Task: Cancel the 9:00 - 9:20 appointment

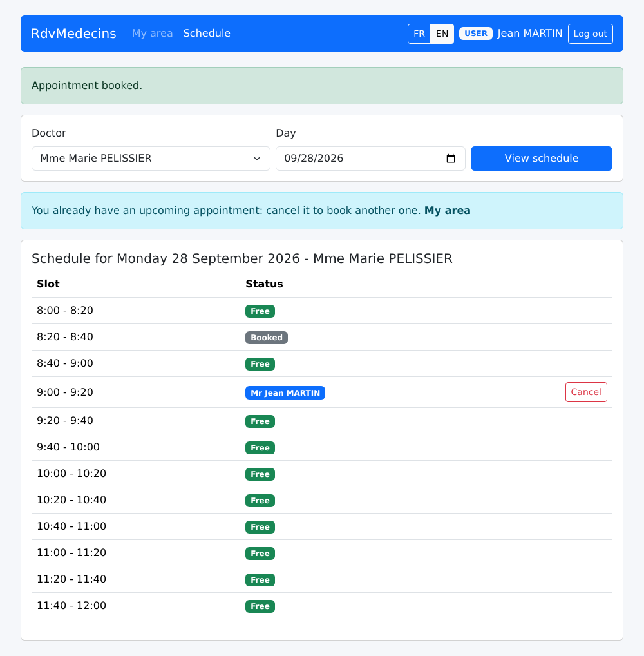Action: [586, 392]
